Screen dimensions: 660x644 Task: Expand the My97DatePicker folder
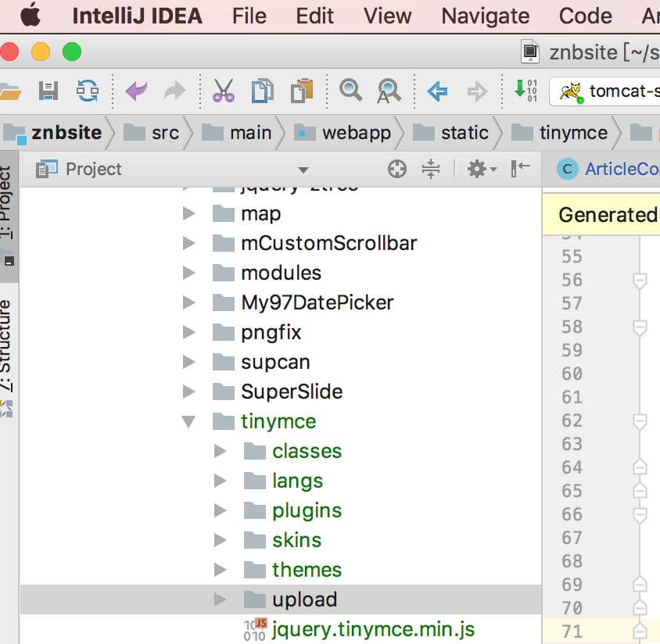pos(189,302)
